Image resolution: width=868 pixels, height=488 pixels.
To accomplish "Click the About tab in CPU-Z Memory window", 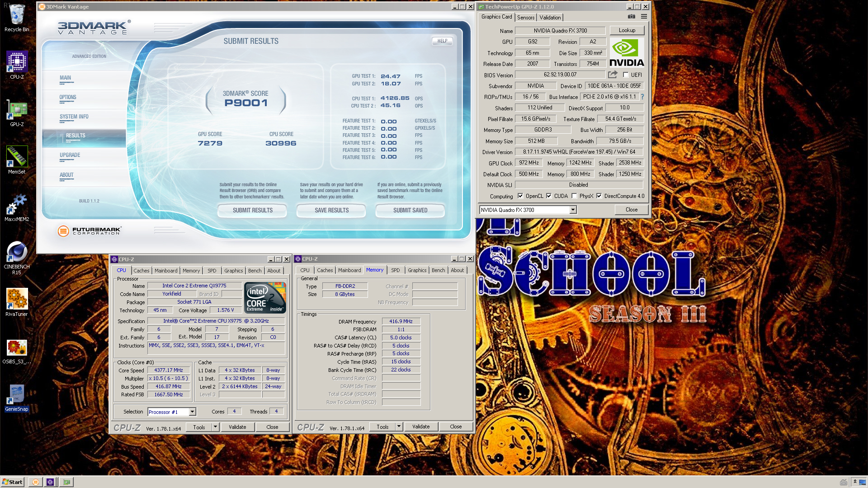I will 457,270.
